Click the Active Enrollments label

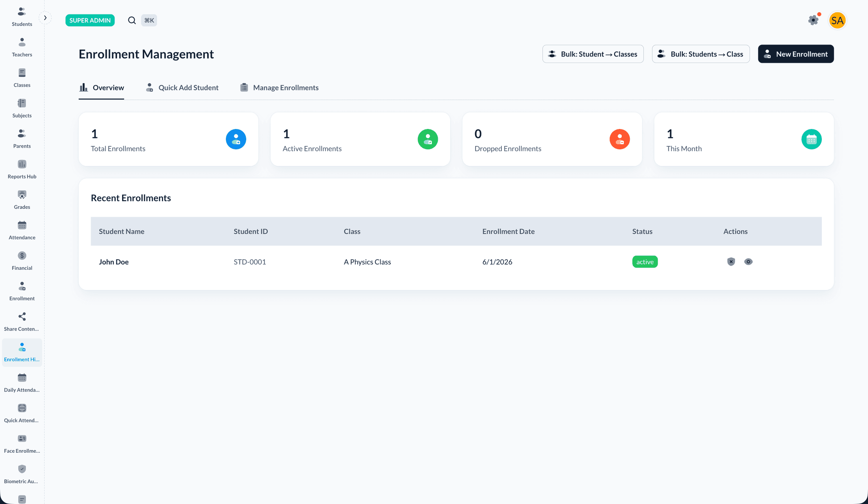point(312,149)
